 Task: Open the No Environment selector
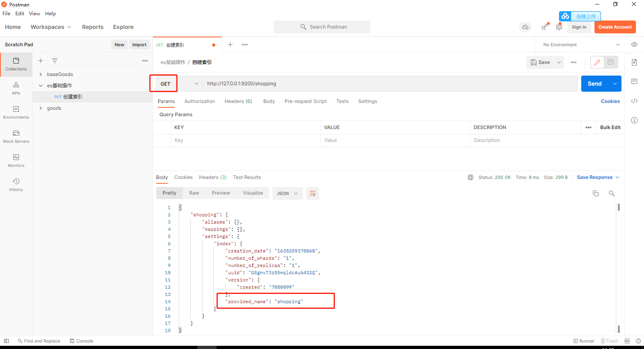tap(581, 45)
